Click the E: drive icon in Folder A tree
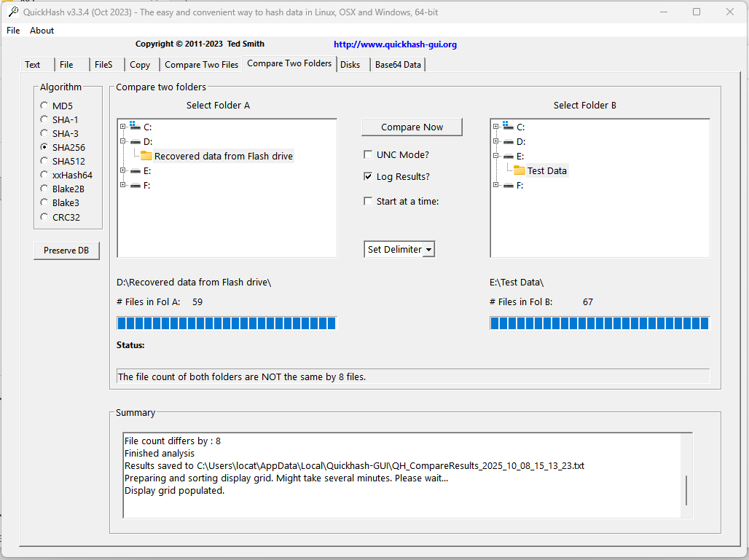Viewport: 749px width, 560px height. click(x=135, y=170)
